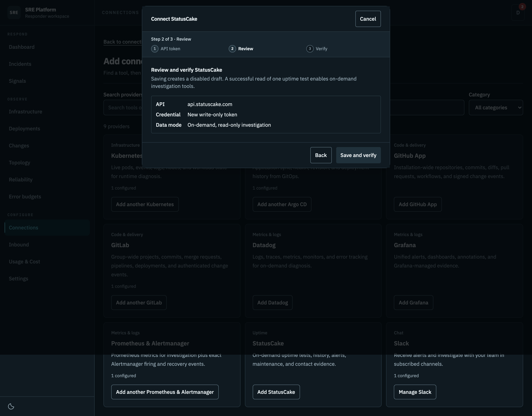Click the Review and verify StatusCake heading
This screenshot has height=416, width=532.
(x=187, y=70)
